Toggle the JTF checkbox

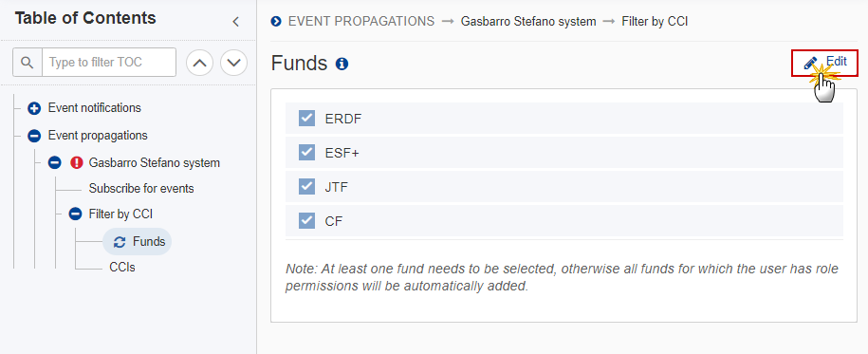point(306,187)
